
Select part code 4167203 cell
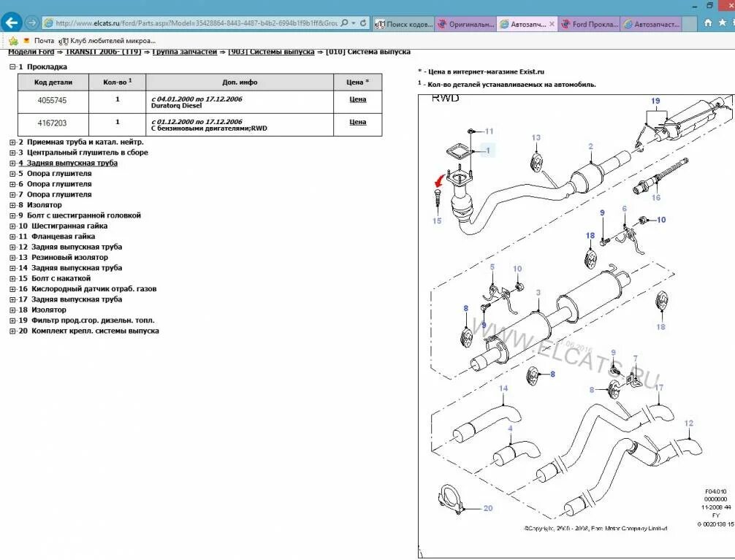53,123
